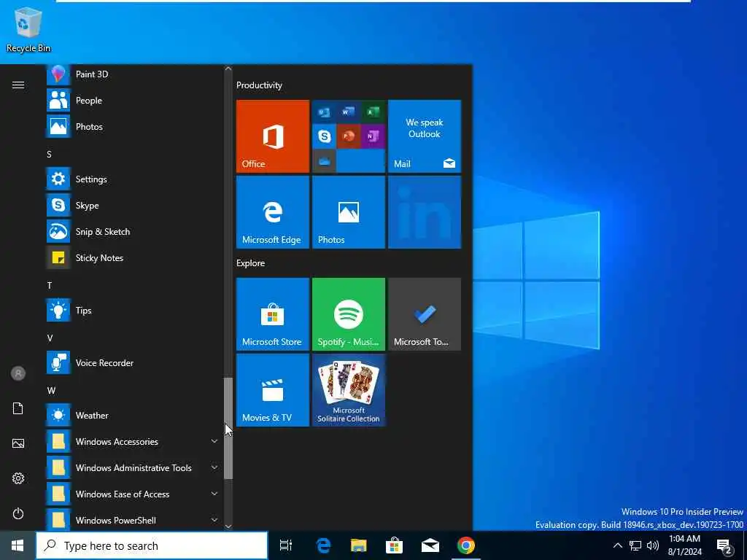
Task: Open the Microsoft Store tile
Action: 273,314
